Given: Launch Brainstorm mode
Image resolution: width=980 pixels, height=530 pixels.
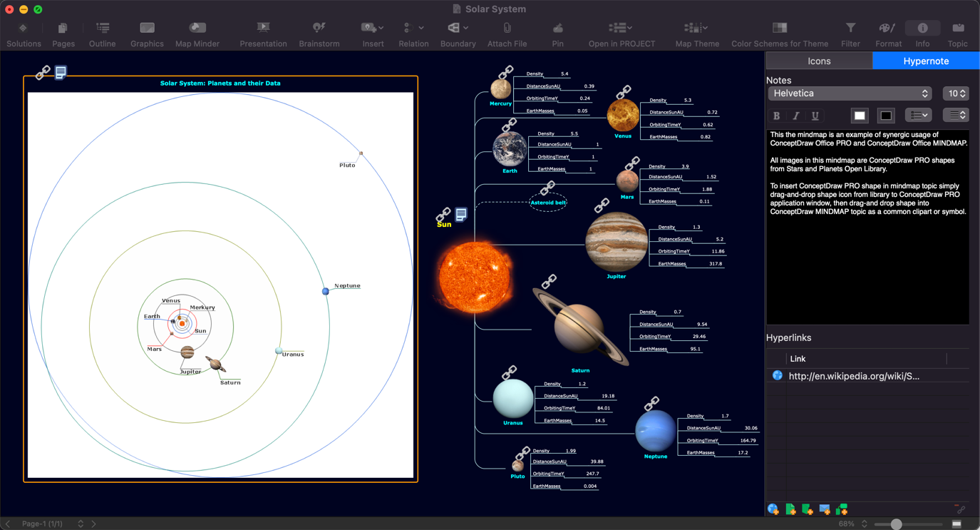Looking at the screenshot, I should [319, 34].
